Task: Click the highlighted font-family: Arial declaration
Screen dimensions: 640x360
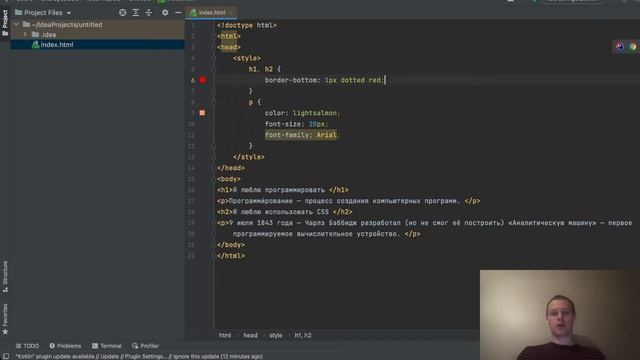Action: click(302, 135)
